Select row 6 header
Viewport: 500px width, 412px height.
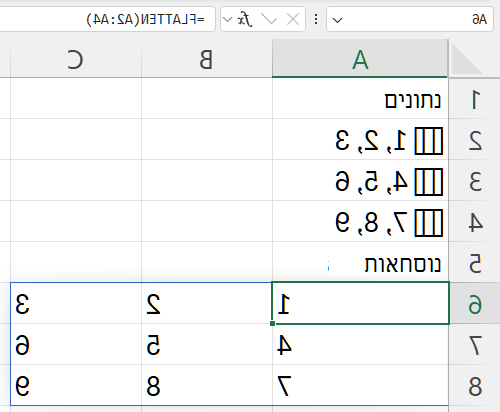click(475, 303)
